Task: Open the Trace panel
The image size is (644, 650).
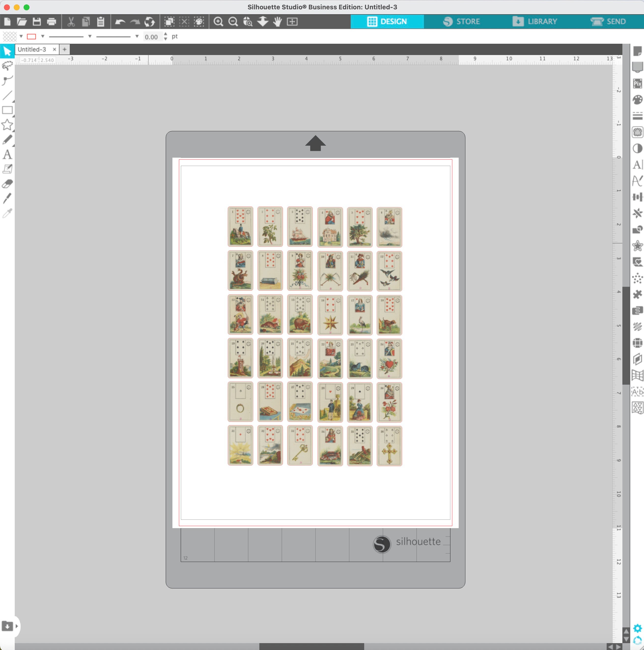Action: [637, 132]
